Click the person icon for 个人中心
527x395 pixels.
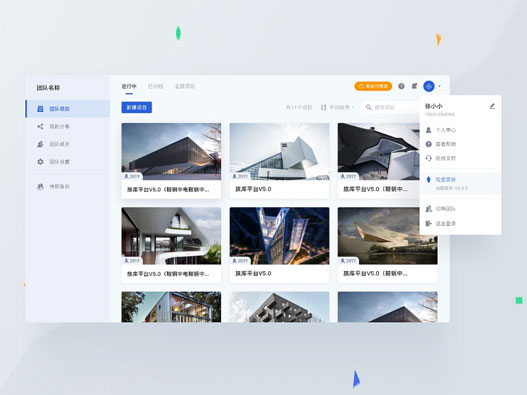tap(429, 130)
